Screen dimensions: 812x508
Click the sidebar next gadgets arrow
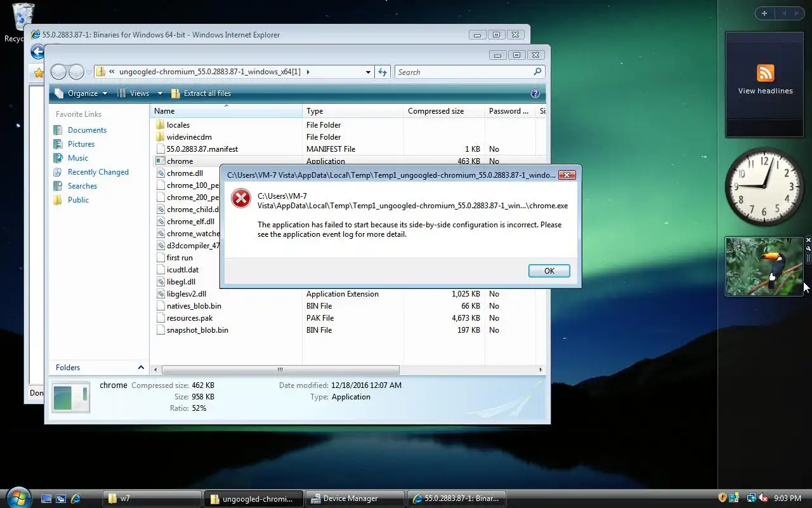pos(796,13)
